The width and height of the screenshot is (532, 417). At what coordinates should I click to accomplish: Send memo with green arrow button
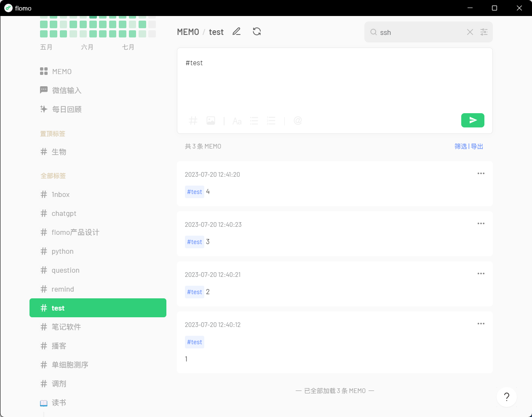[472, 120]
